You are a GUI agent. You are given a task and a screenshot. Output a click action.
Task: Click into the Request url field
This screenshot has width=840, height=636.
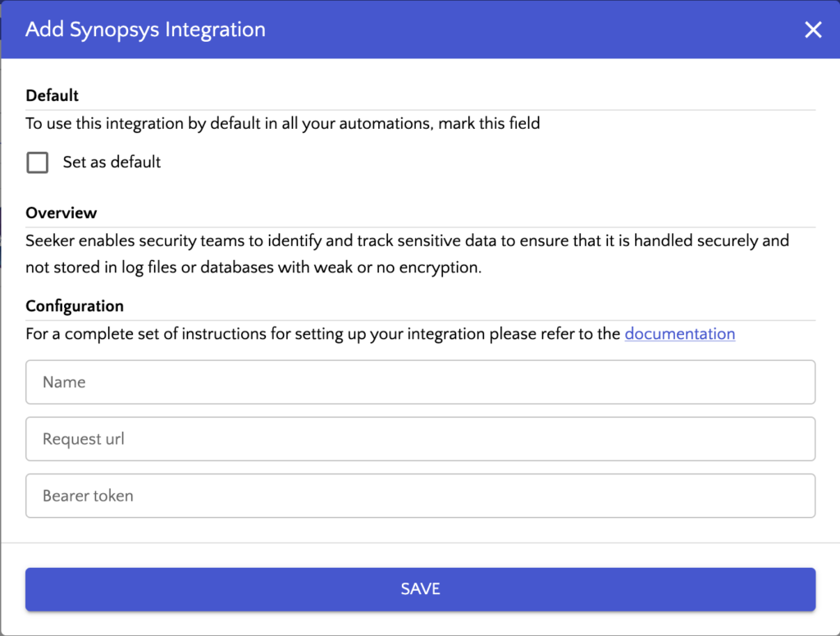pyautogui.click(x=421, y=439)
